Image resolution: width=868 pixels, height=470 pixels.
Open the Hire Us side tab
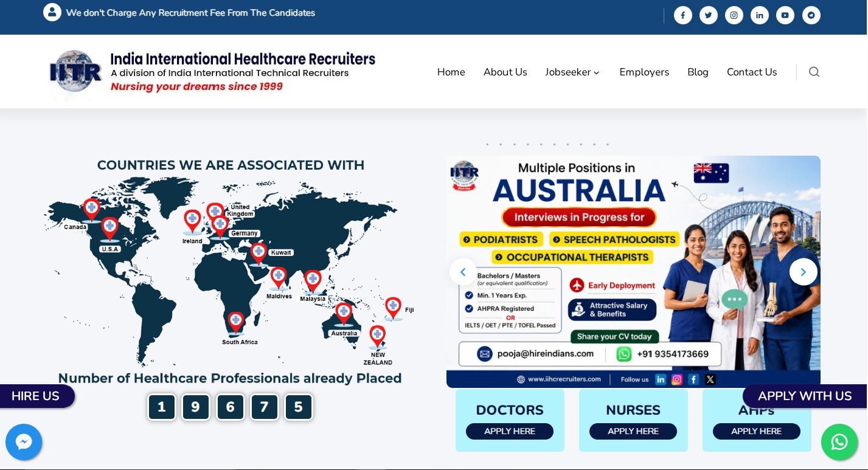[x=36, y=396]
